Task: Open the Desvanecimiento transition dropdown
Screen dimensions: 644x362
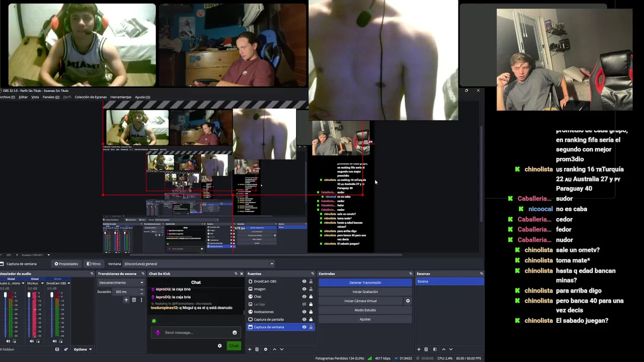Action: coord(121,283)
